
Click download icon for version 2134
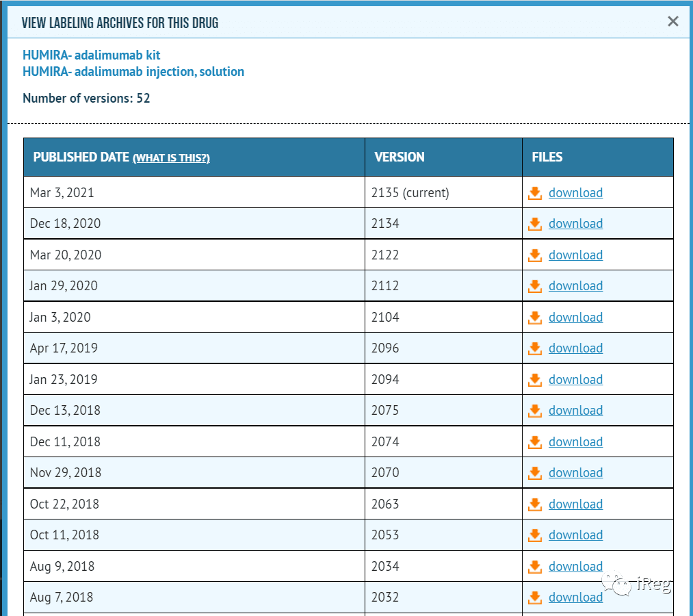pyautogui.click(x=535, y=224)
